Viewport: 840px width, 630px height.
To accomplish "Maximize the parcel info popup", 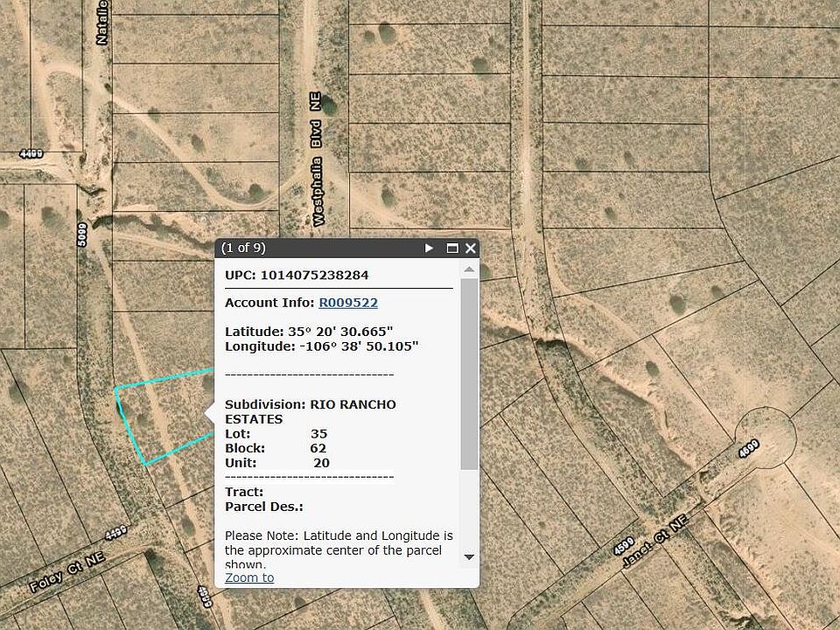I will [452, 248].
